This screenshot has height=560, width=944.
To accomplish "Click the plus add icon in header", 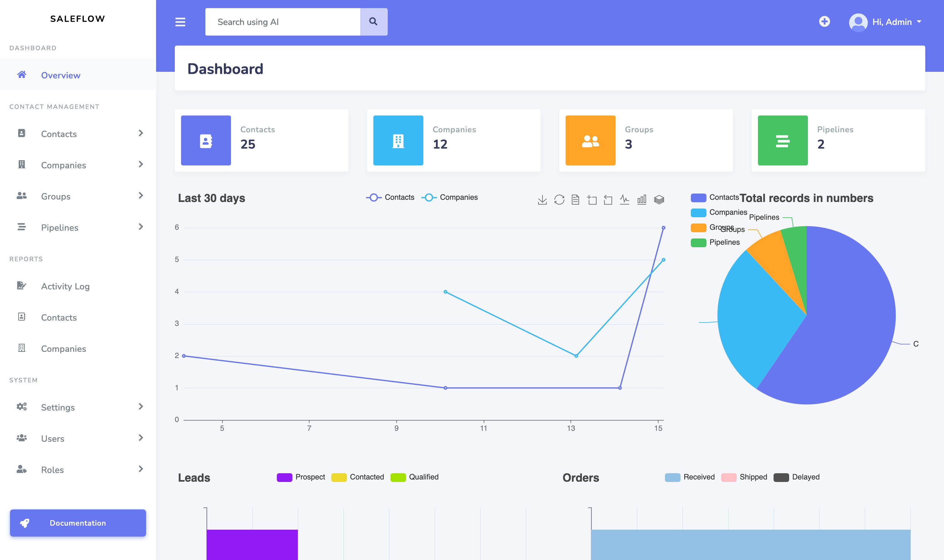I will (x=824, y=22).
